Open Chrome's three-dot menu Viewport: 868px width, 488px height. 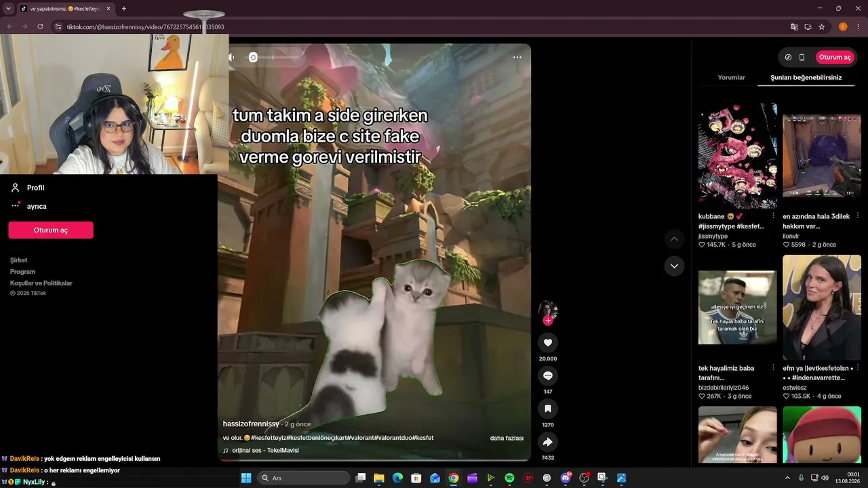click(859, 27)
